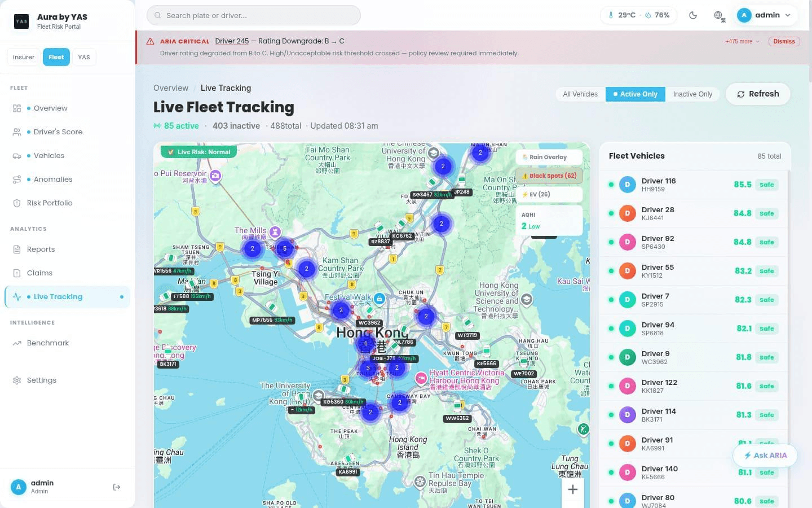Show All Vehicles
The height and width of the screenshot is (508, 812).
click(580, 94)
